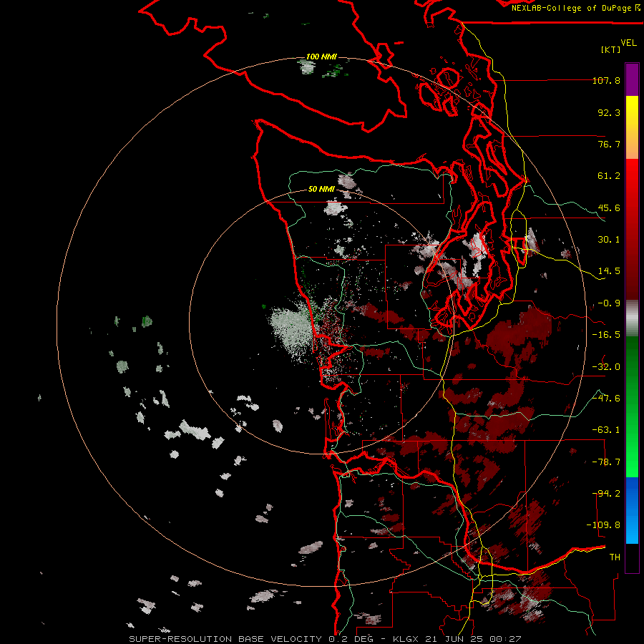Click the purple segment of velocity color bar

pos(632,79)
